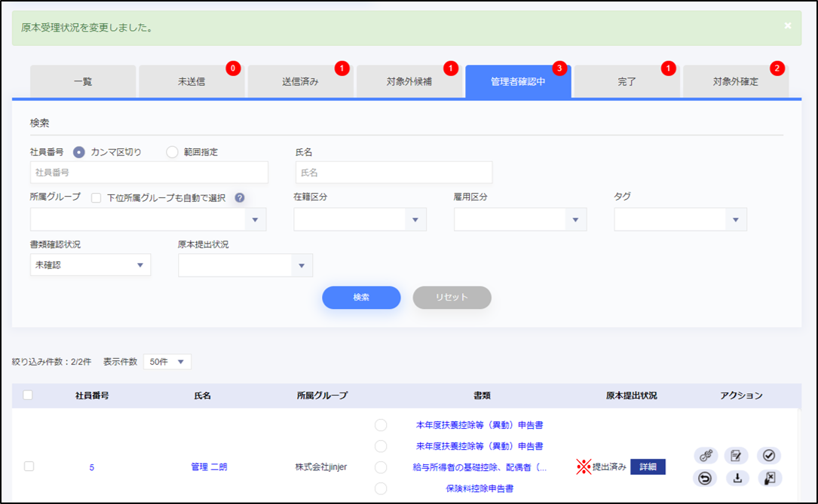Click the 氏名 column header in the table
This screenshot has width=818, height=504.
click(202, 396)
